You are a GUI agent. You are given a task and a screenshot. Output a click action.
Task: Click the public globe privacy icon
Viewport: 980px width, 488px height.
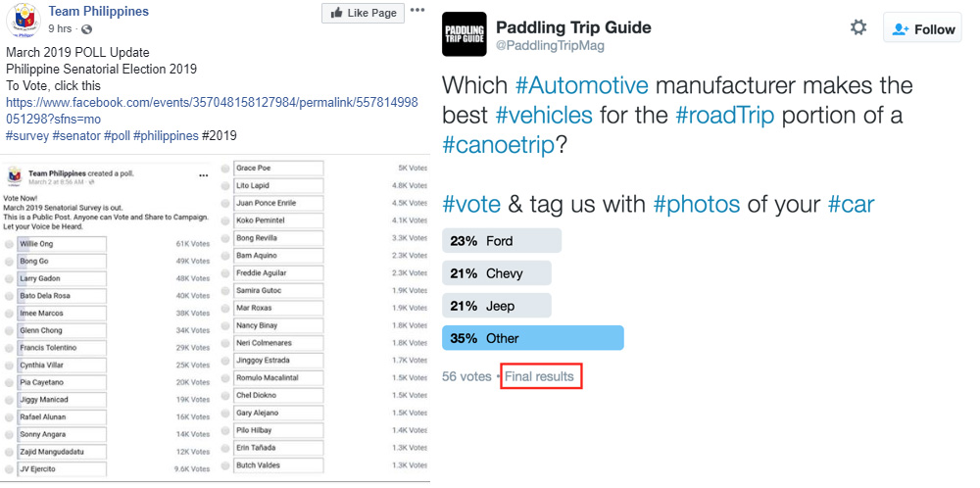pos(87,28)
